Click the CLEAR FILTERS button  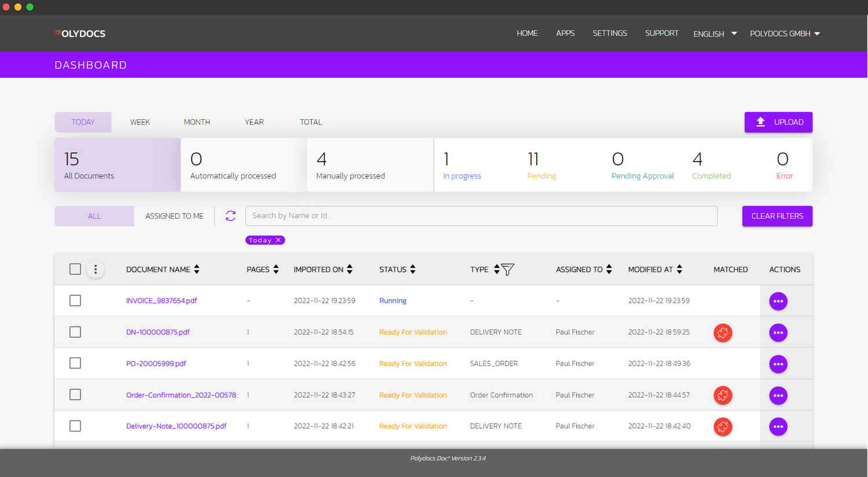[x=777, y=216]
